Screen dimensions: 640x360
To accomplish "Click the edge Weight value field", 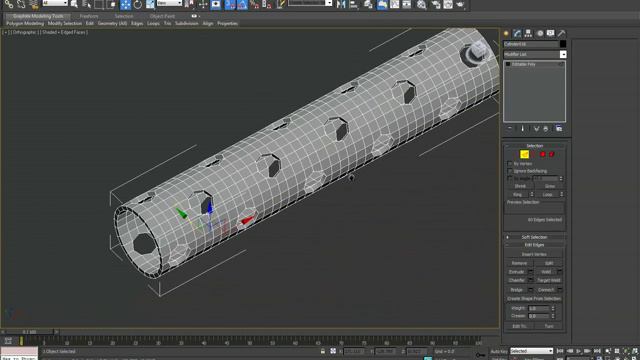I will coord(538,308).
